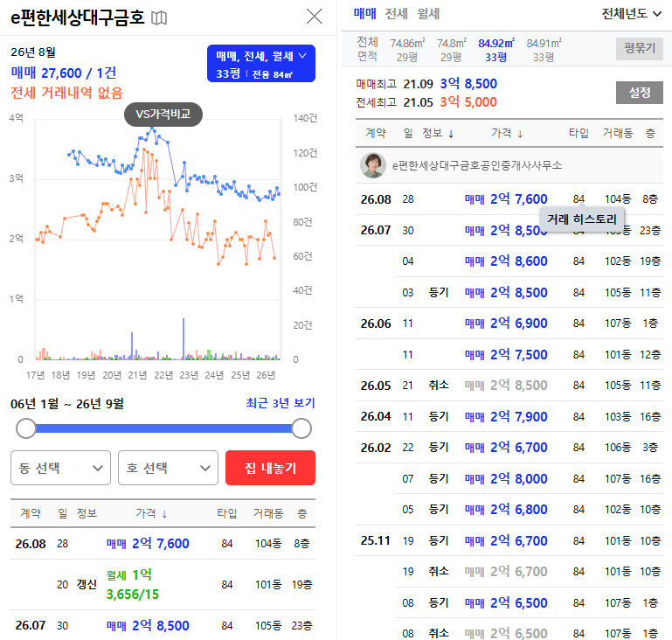Click 매매최고 3억 8,500 price
Screen dimensions: 672x640
[x=468, y=84]
